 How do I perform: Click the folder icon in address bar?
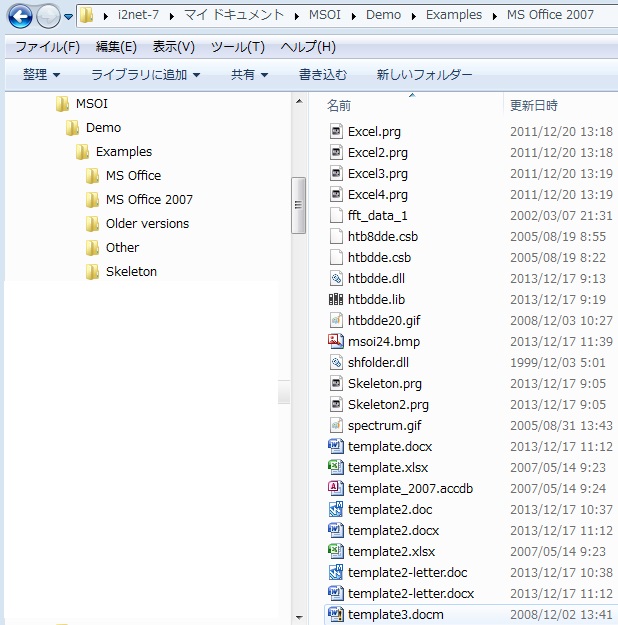(x=87, y=16)
